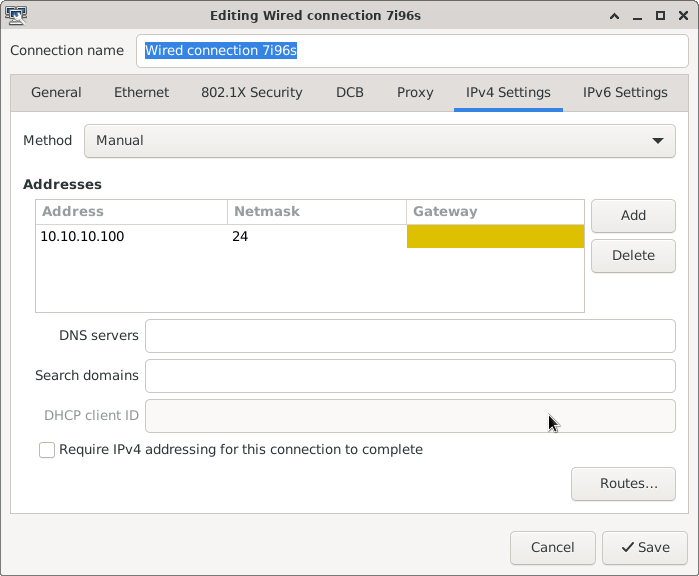Screen dimensions: 699x576
Task: Switch to the General tab
Action: tap(56, 92)
